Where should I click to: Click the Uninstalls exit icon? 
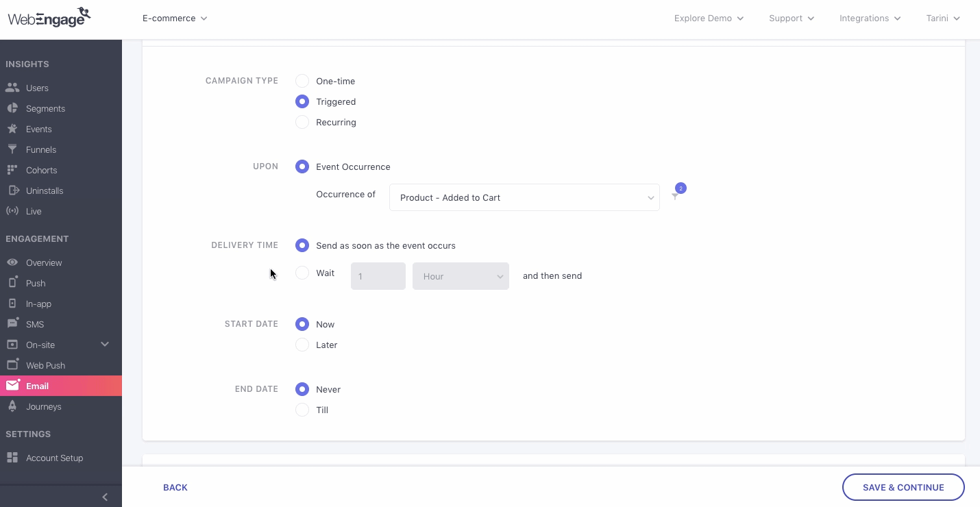(12, 190)
